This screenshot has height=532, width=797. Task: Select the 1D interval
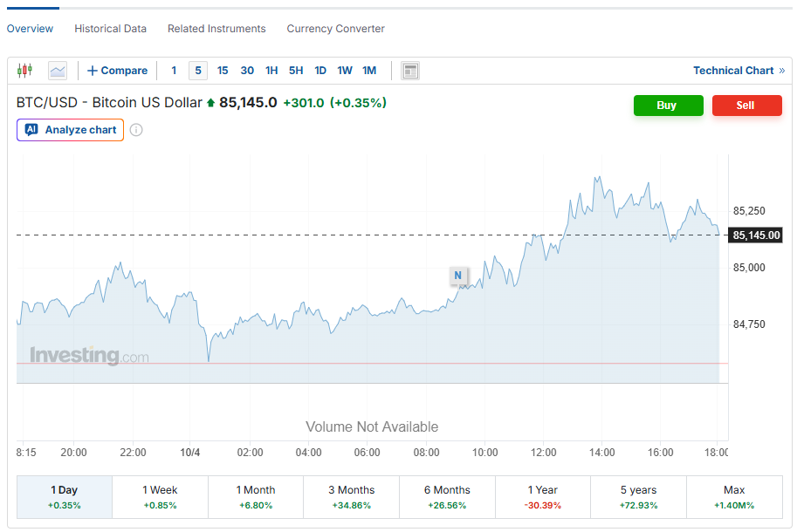click(320, 71)
